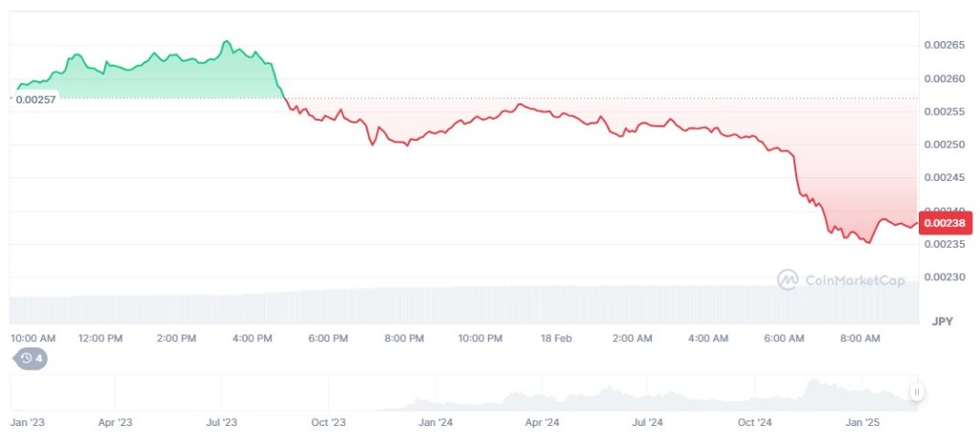Click the range navigator handle at right edge
980x446 pixels.
(x=916, y=391)
